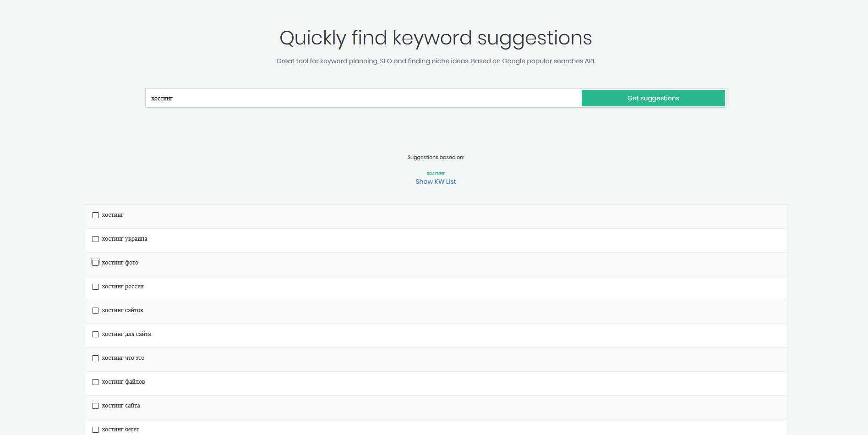Click the хостинг для сайта keyword text
This screenshot has width=868, height=435.
[126, 334]
